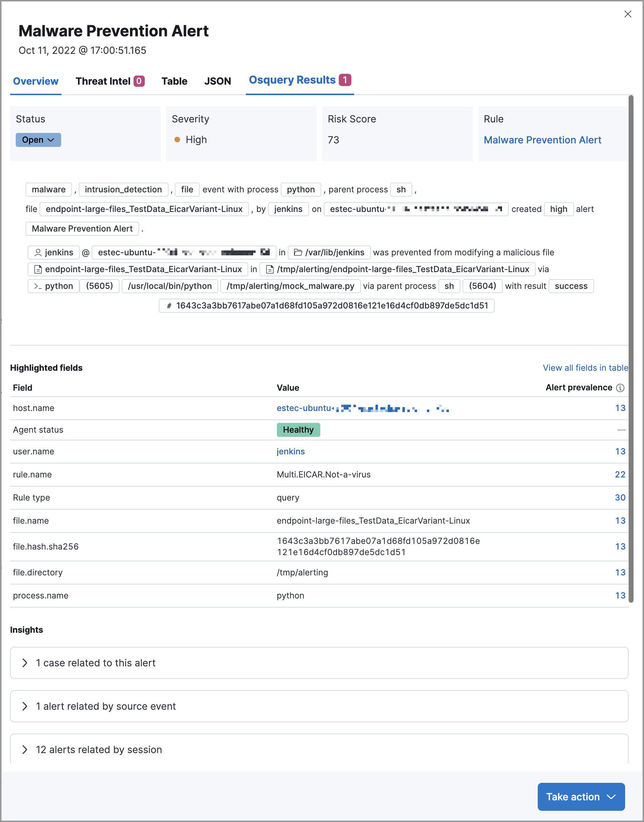Click the orange High severity dot
The image size is (644, 822).
tap(177, 140)
